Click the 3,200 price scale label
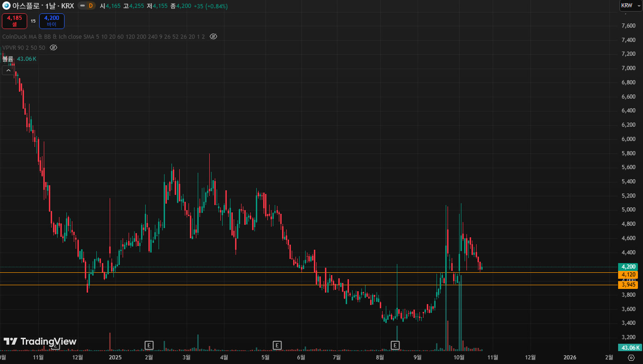Screen dimensions: 643x364 coord(629,337)
